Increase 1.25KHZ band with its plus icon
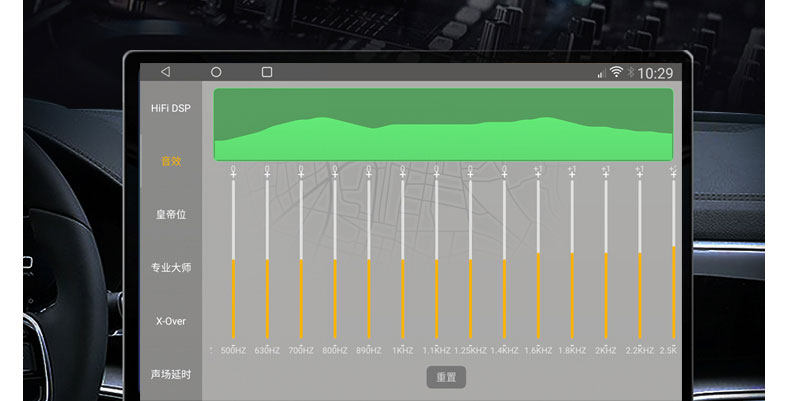790x401 pixels. (471, 174)
